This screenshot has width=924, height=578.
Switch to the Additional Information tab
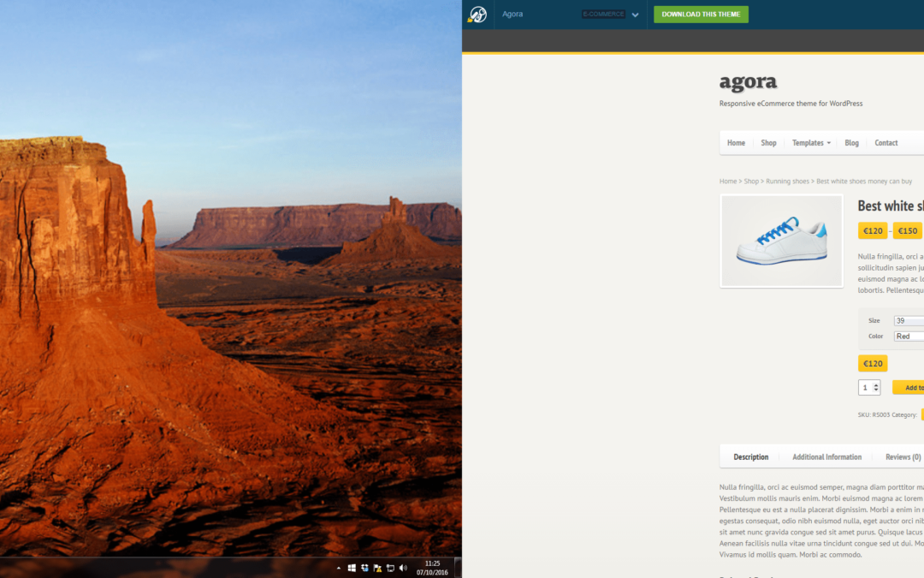click(826, 457)
